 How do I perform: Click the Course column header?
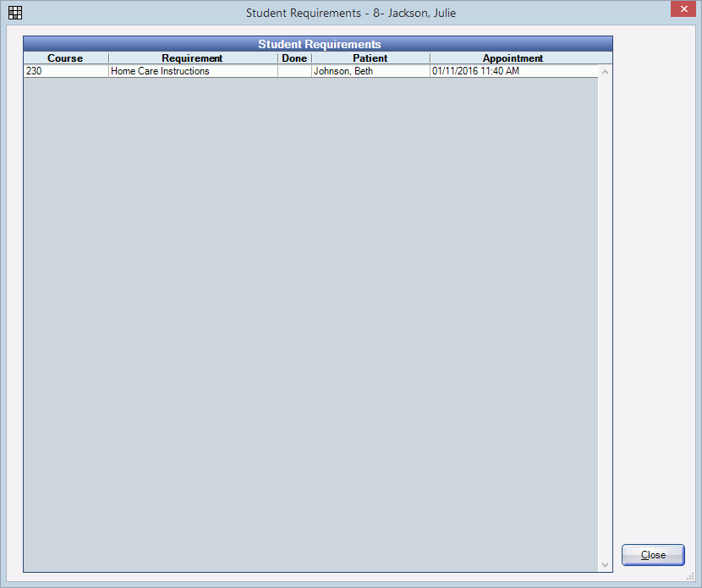pyautogui.click(x=65, y=58)
